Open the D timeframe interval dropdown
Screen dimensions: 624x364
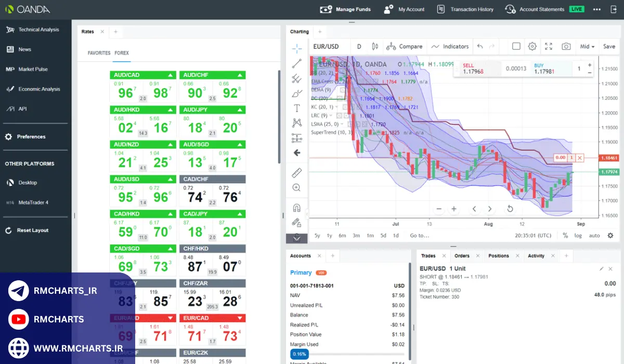(359, 46)
